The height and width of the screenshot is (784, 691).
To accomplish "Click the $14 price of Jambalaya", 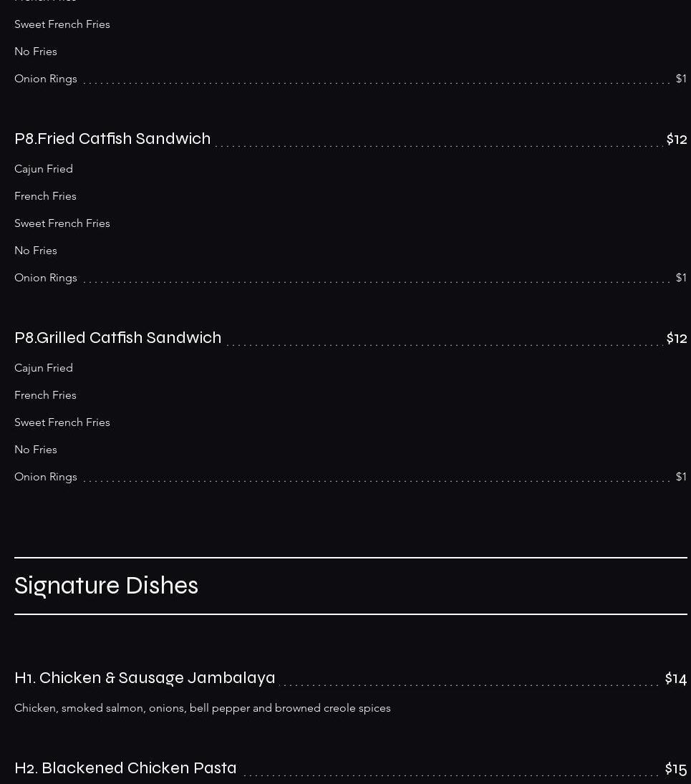I will (x=676, y=679).
